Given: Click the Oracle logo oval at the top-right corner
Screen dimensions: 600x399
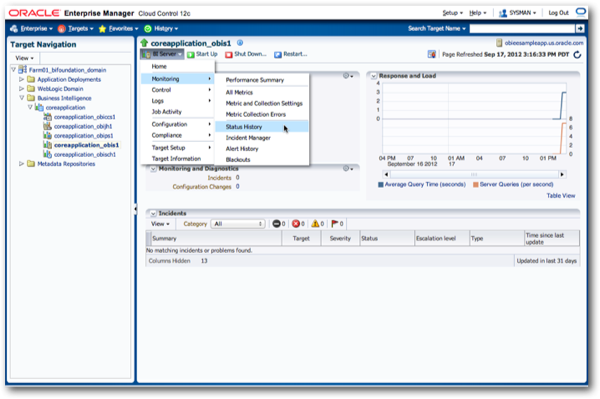Looking at the screenshot, I should pyautogui.click(x=581, y=11).
